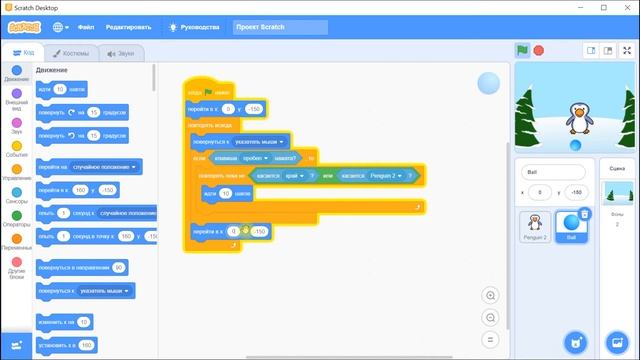640x360 pixels.
Task: Open the указатель мыши dropdown in the script
Action: click(260, 142)
